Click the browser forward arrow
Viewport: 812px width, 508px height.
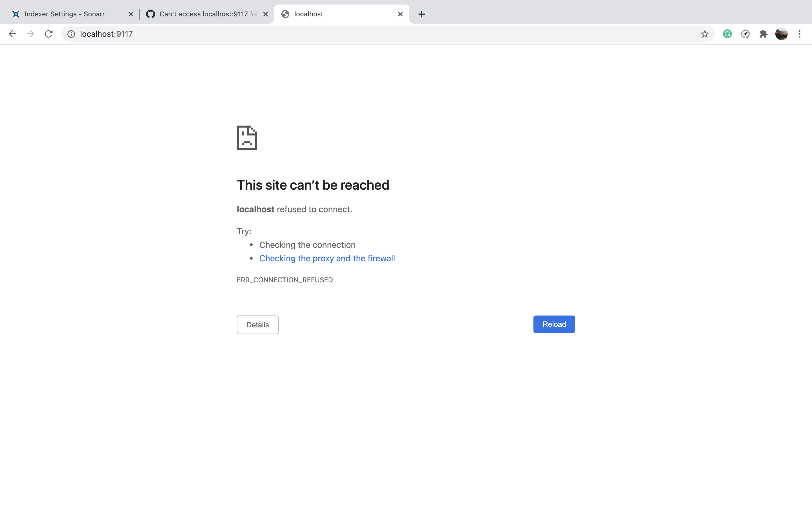point(30,34)
